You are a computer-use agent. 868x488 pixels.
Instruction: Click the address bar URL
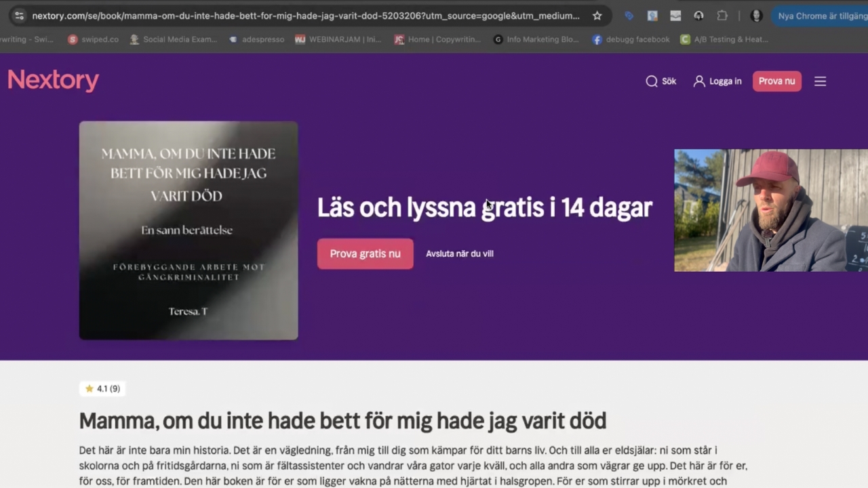[x=306, y=16]
